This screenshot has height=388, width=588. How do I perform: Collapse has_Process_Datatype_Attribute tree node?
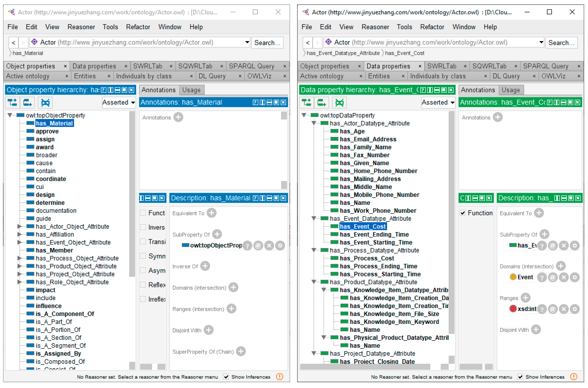(x=314, y=250)
